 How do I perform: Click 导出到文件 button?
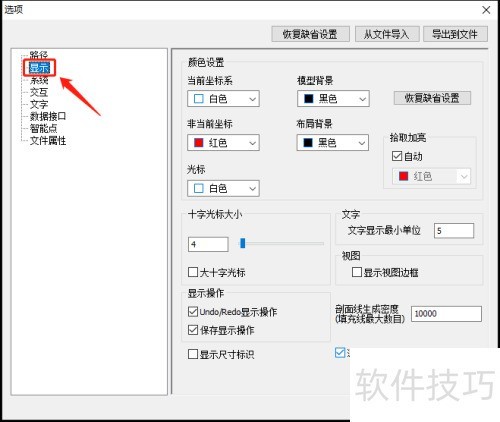[x=455, y=34]
